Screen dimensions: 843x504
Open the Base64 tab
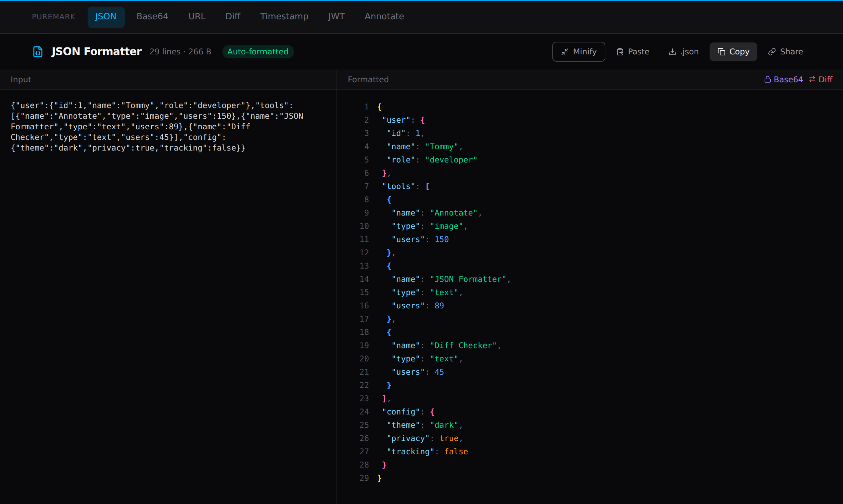click(x=152, y=16)
